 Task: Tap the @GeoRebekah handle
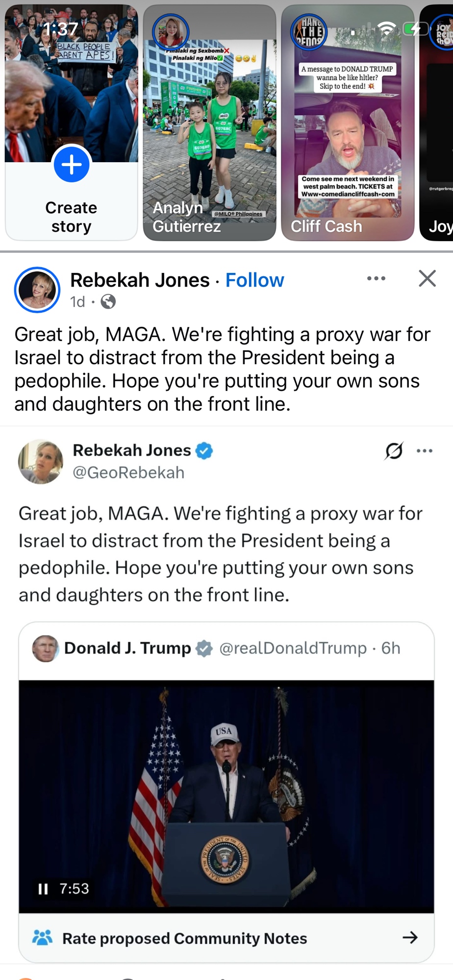click(128, 472)
